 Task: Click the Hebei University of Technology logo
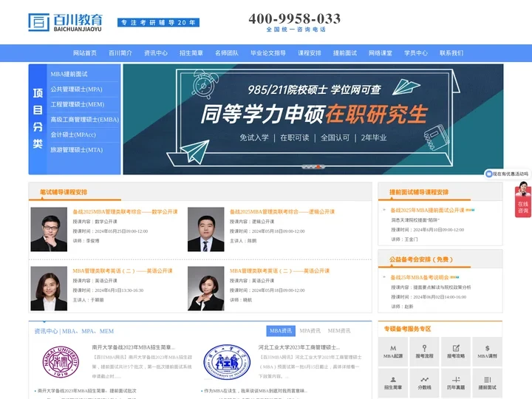point(227,361)
